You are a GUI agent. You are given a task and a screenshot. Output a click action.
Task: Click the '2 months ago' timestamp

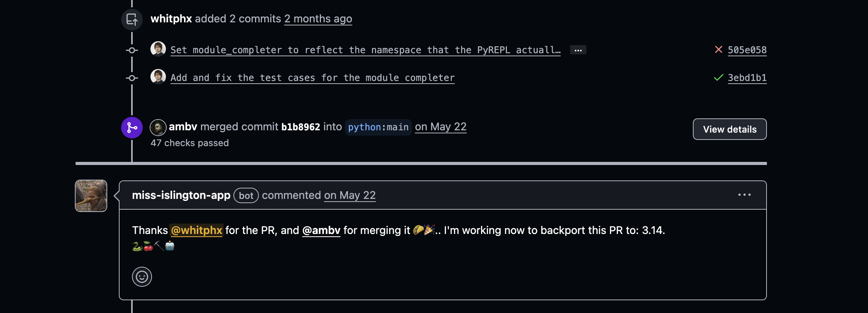[x=318, y=19]
